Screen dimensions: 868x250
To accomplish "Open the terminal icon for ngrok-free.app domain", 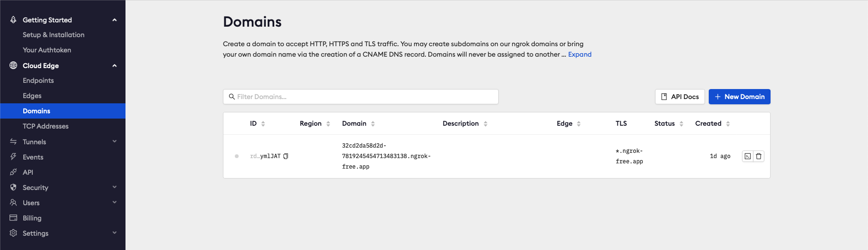I will pos(748,156).
